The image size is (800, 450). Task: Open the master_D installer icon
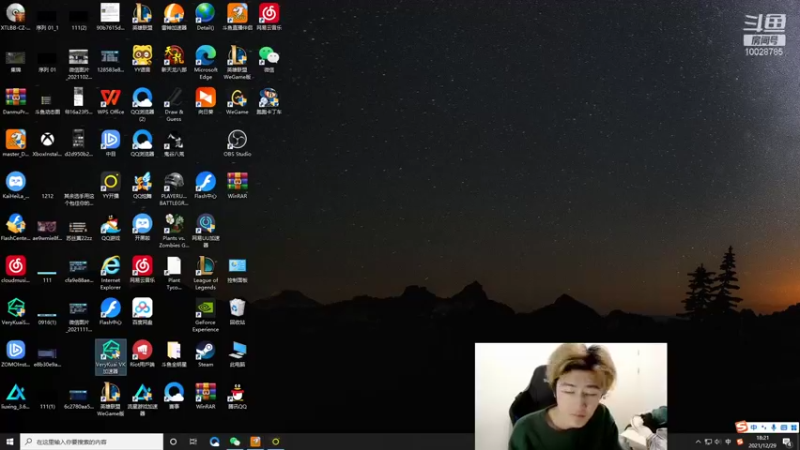point(15,143)
